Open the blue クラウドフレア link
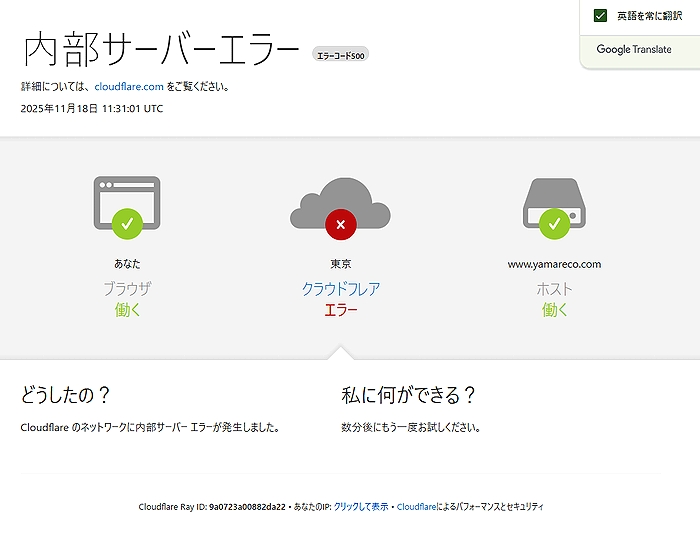The height and width of the screenshot is (548, 700). click(340, 289)
